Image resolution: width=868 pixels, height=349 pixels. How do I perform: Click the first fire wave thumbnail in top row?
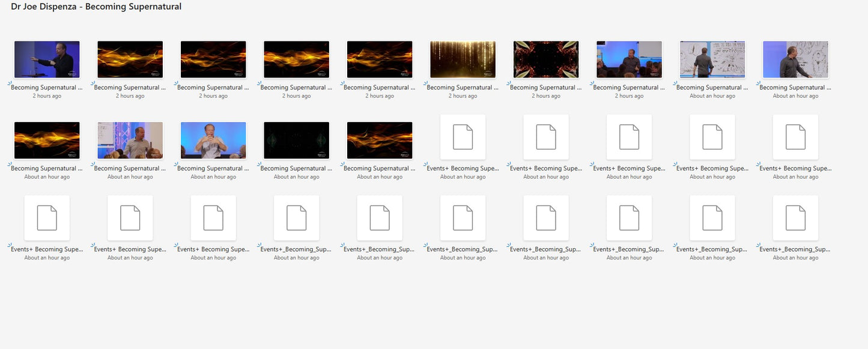click(130, 59)
